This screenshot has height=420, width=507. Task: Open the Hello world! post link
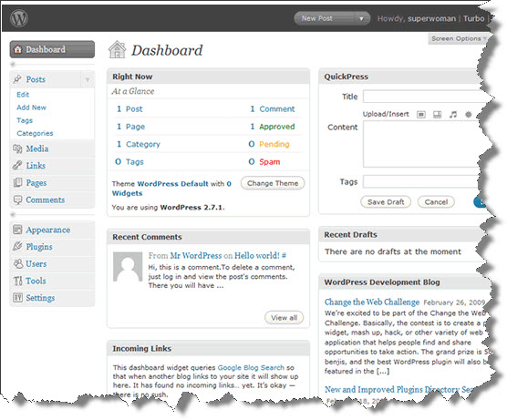click(x=257, y=256)
